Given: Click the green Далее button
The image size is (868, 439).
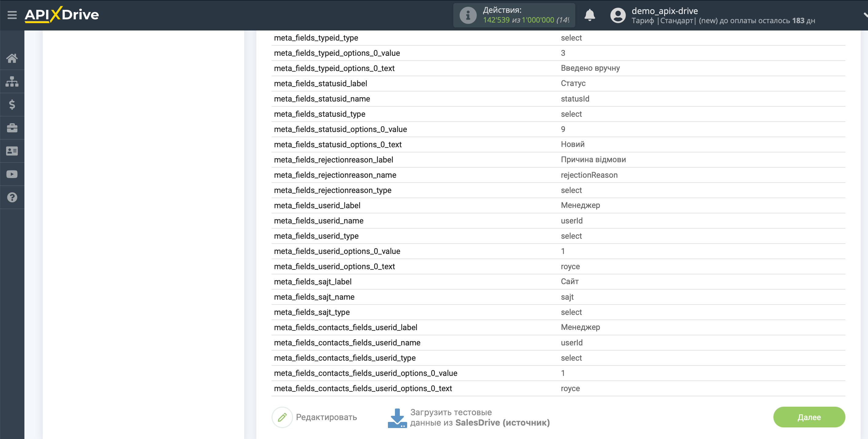Looking at the screenshot, I should tap(809, 417).
